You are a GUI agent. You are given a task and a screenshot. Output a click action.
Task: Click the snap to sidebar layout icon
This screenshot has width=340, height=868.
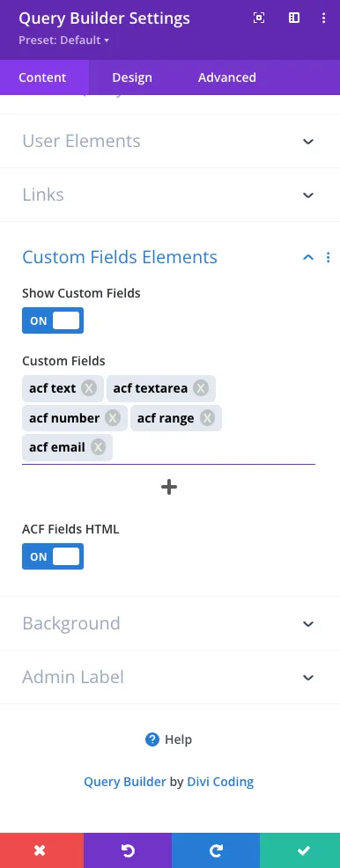click(294, 18)
